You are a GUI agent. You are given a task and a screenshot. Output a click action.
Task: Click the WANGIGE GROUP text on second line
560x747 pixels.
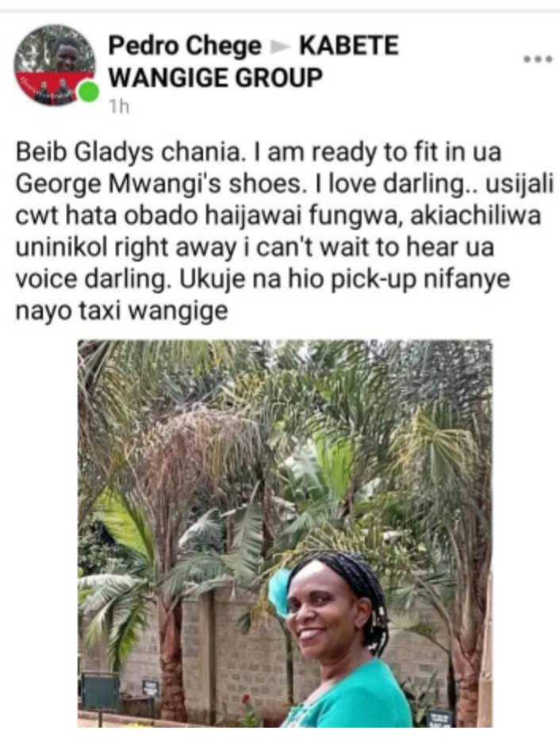click(x=216, y=78)
